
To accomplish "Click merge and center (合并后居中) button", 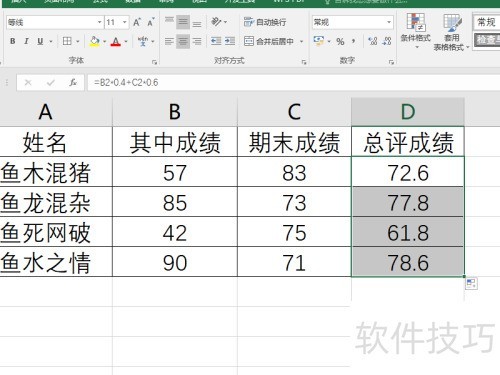I will click(x=269, y=41).
